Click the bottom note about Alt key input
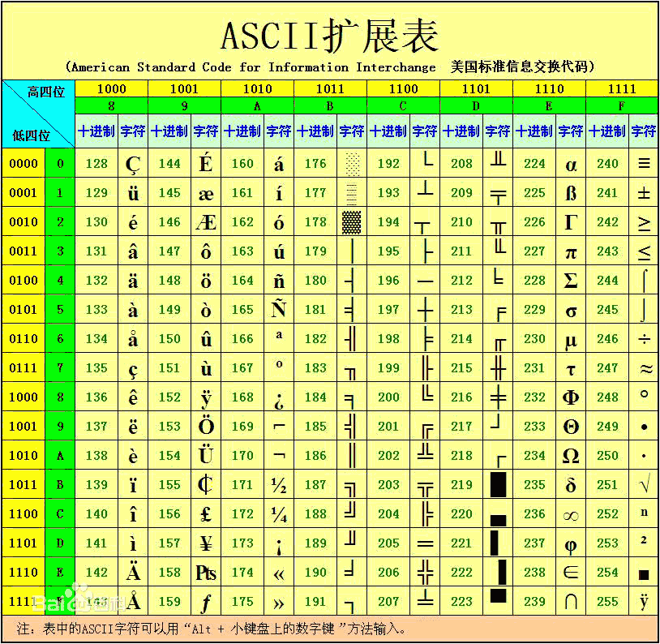The height and width of the screenshot is (644, 660). 219,629
